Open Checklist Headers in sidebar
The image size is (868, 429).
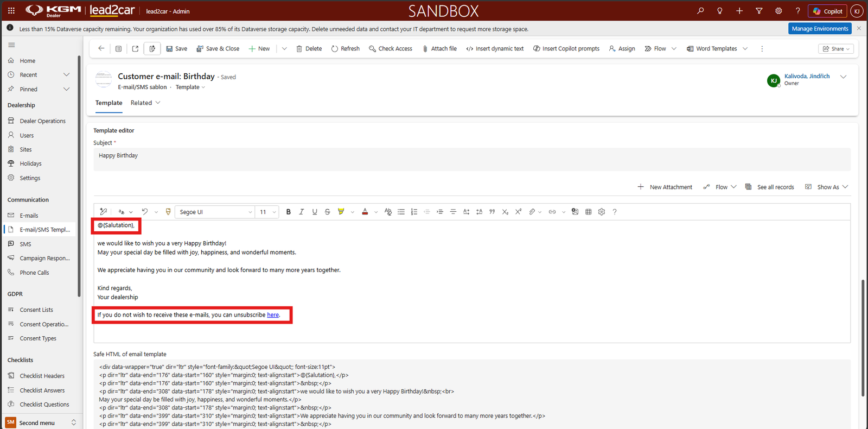(42, 376)
